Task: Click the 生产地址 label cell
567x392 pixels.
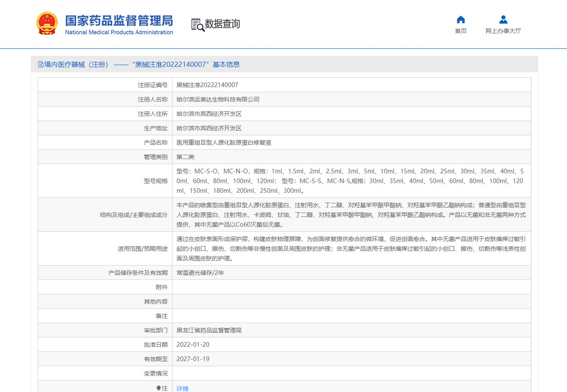Action: (105, 128)
